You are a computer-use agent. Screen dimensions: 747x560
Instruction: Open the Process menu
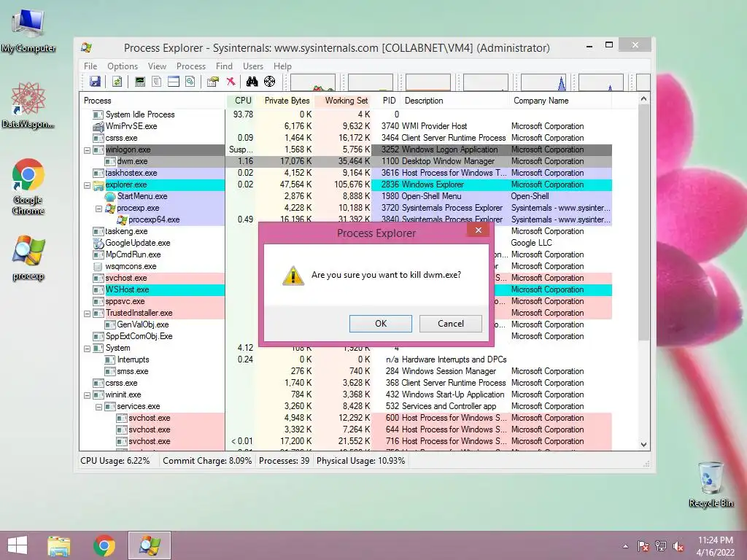pyautogui.click(x=191, y=66)
